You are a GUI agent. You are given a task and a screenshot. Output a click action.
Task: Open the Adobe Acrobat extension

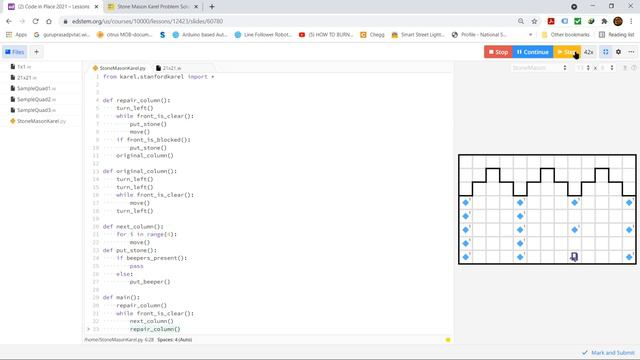coord(551,21)
